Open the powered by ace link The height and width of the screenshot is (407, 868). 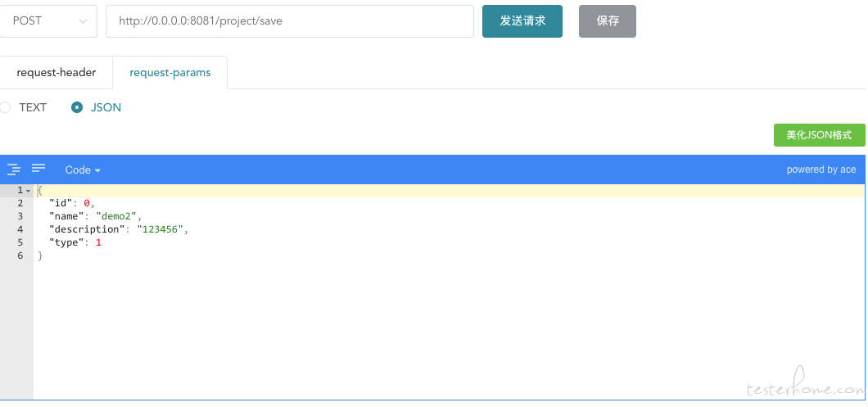click(x=821, y=170)
